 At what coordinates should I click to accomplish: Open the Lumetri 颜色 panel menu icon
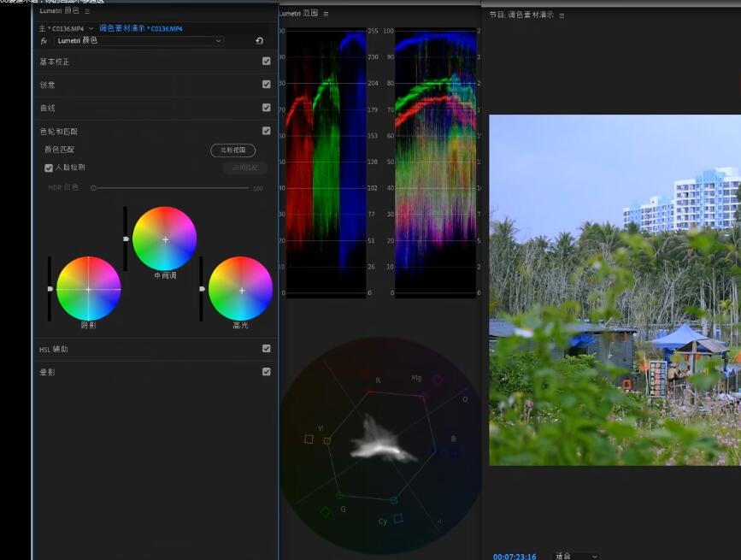pyautogui.click(x=87, y=11)
